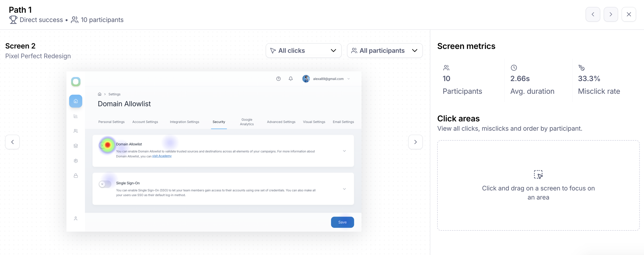Open the Google Analytics tab
This screenshot has width=644, height=255.
pos(247,122)
